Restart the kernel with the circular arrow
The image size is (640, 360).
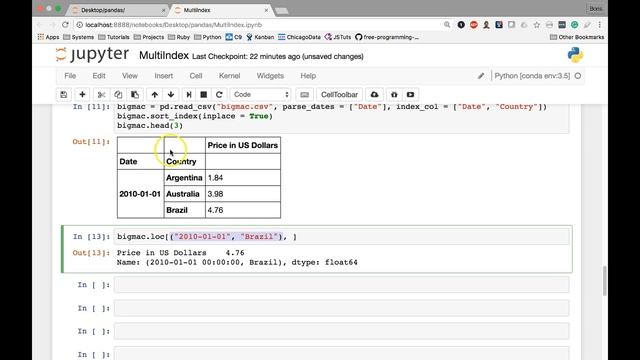coord(219,95)
